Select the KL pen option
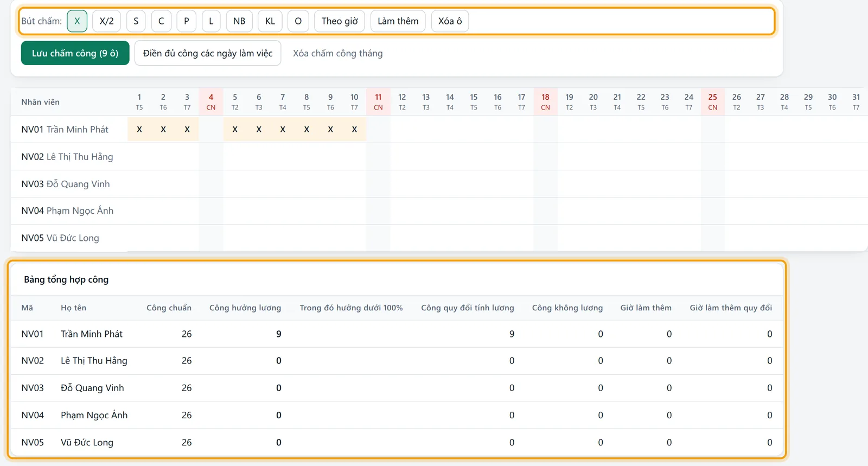The height and width of the screenshot is (466, 868). tap(270, 21)
